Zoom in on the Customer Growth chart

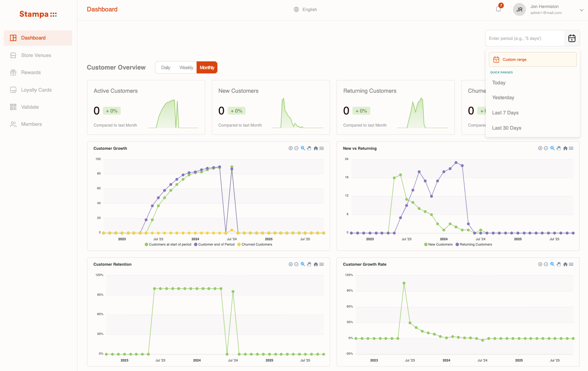click(x=291, y=148)
